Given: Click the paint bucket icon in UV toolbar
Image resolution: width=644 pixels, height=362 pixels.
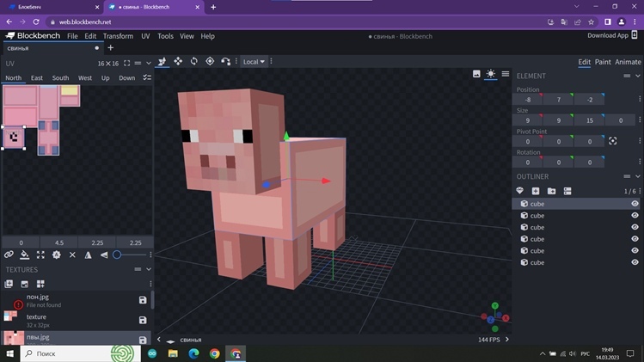Looking at the screenshot, I should click(x=25, y=255).
